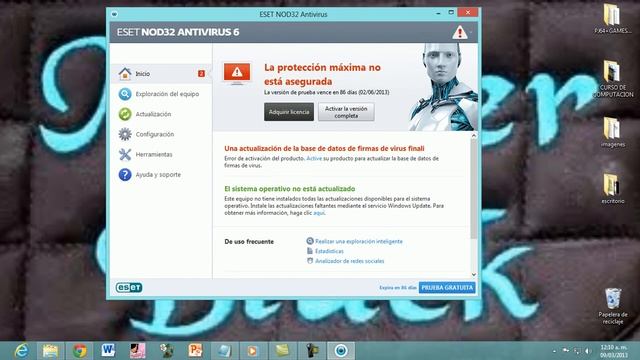Click the virus database update error heading
This screenshot has height=360, width=640.
(x=324, y=149)
